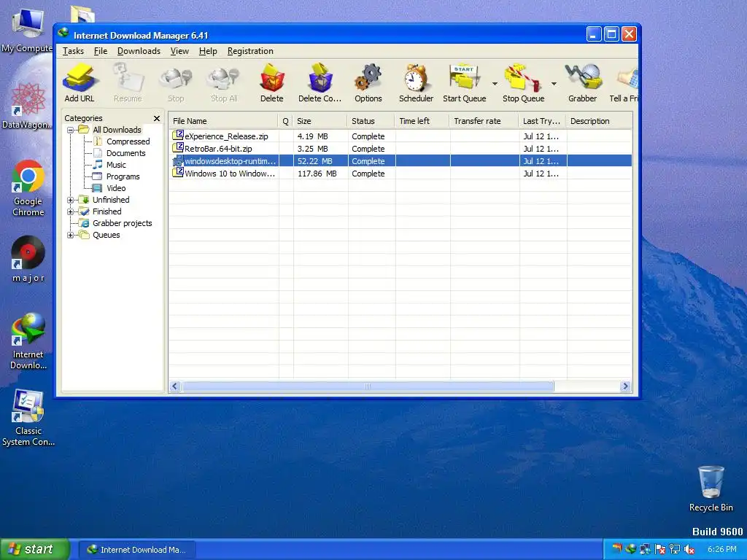The image size is (747, 560).
Task: Click the My Computer desktop icon
Action: (27, 31)
